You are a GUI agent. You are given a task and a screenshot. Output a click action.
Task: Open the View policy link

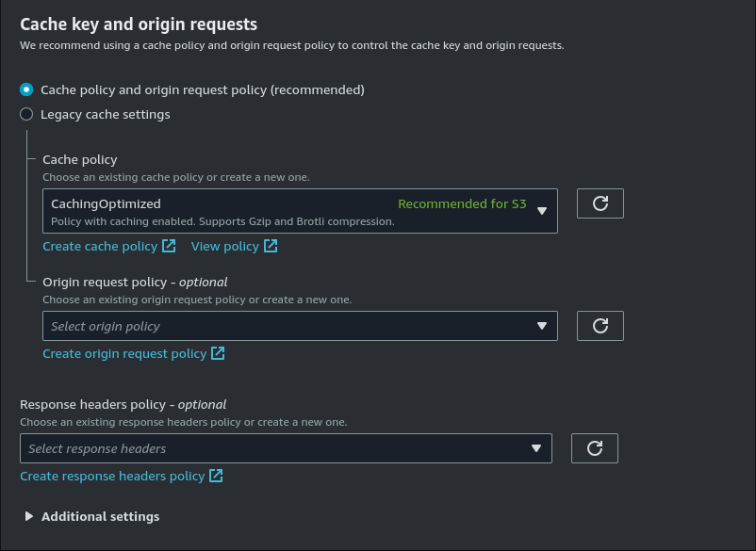(x=224, y=246)
